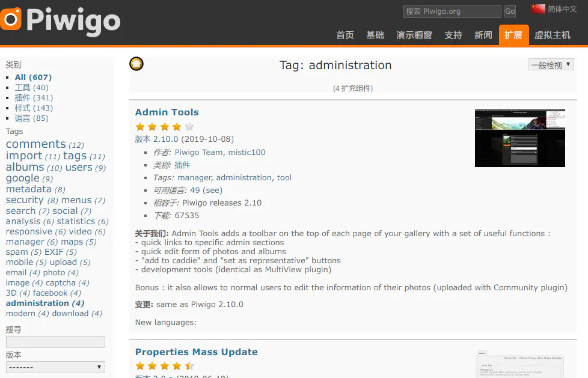Switch to the 首页 menu item
588x378 pixels.
[x=345, y=35]
